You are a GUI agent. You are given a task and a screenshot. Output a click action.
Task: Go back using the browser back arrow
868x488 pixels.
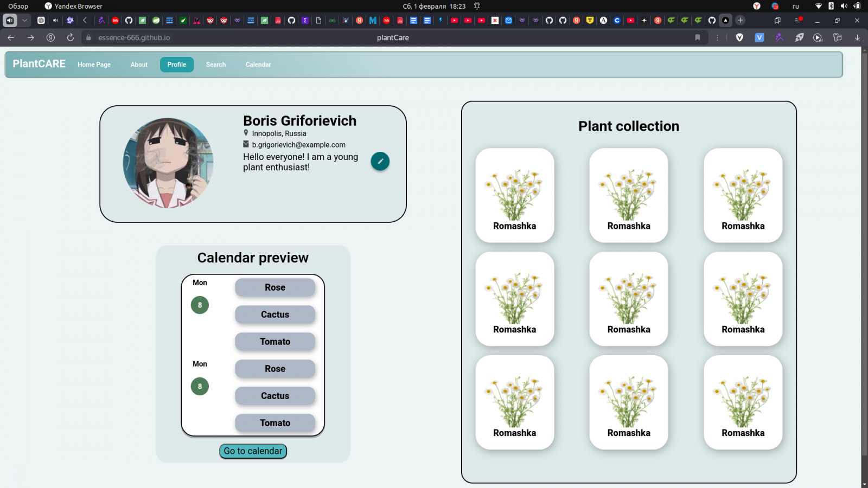11,37
